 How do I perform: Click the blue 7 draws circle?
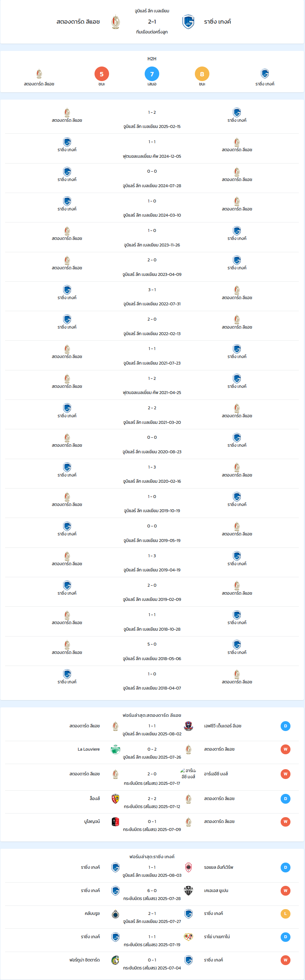pyautogui.click(x=152, y=74)
